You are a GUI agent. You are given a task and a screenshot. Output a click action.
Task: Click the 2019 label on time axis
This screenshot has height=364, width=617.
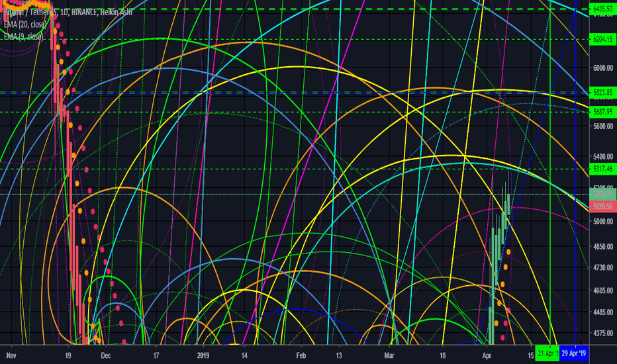click(x=203, y=356)
